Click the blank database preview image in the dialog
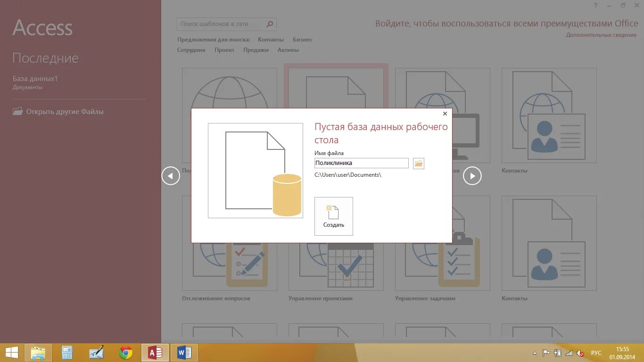This screenshot has width=644, height=362. pyautogui.click(x=256, y=171)
